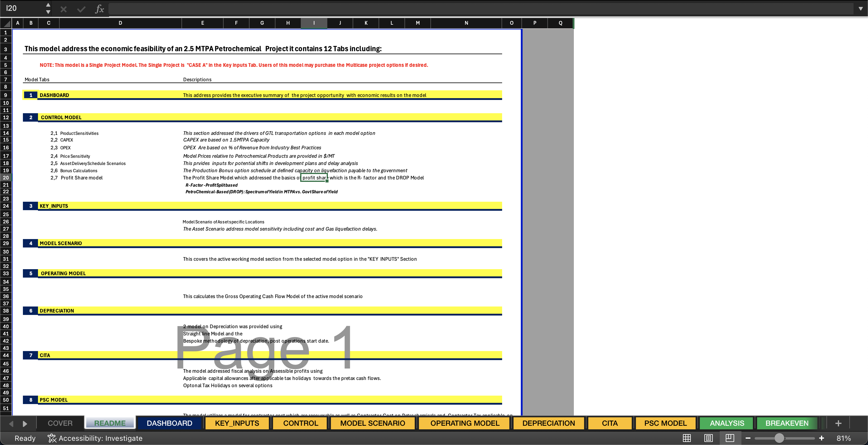Select column D header
Image resolution: width=868 pixels, height=445 pixels.
[x=120, y=23]
